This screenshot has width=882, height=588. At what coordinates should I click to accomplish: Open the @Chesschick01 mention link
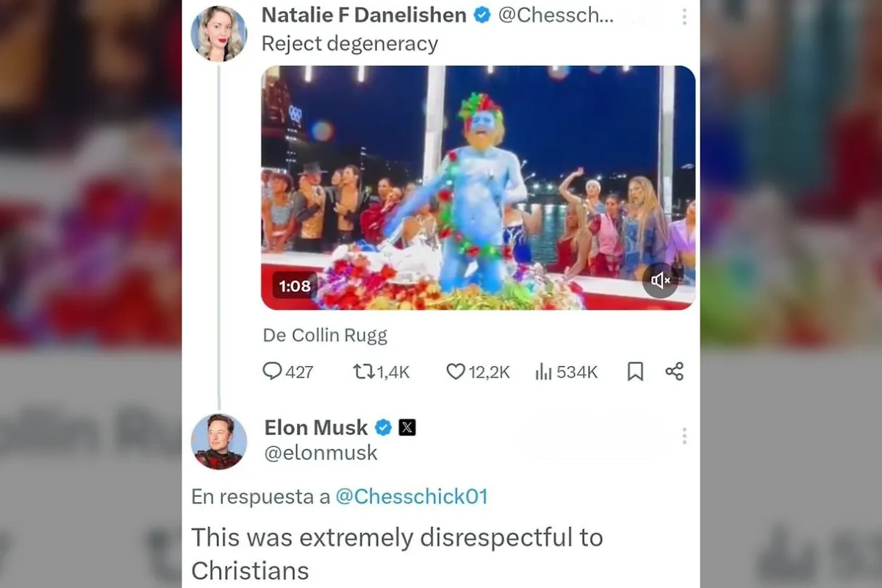tap(412, 496)
